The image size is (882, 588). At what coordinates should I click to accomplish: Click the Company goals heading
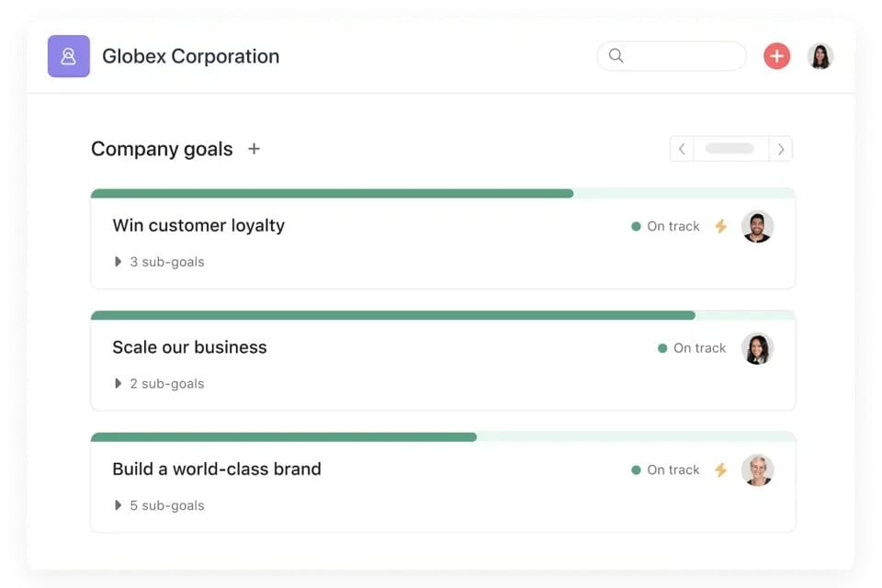coord(162,149)
